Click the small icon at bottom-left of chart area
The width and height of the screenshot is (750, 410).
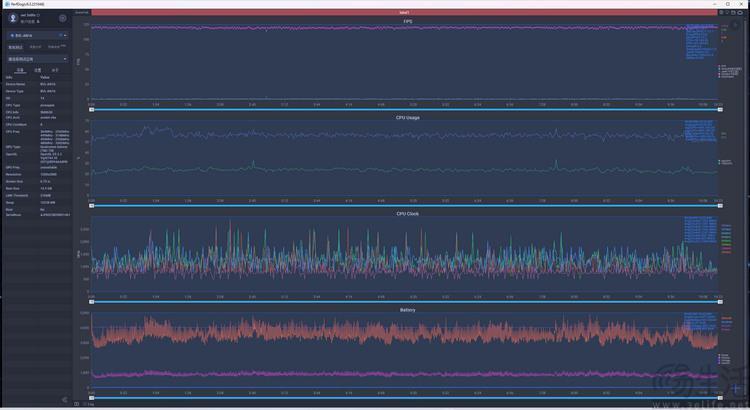click(x=77, y=404)
